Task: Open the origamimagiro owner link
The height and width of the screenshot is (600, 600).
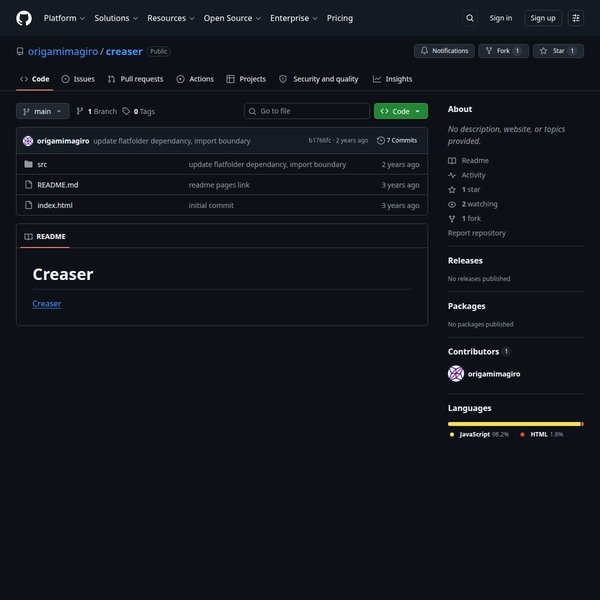Action: point(63,51)
